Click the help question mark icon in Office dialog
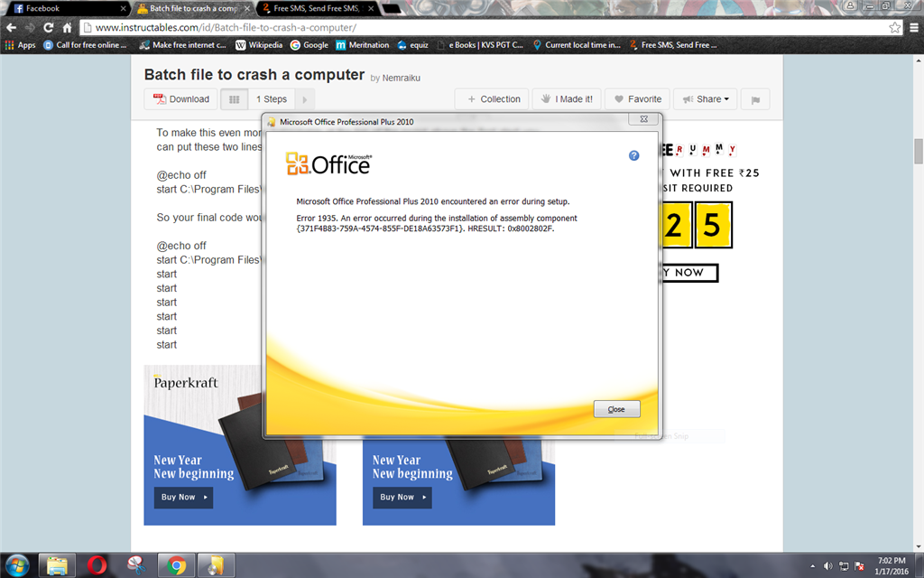This screenshot has height=578, width=924. [633, 155]
